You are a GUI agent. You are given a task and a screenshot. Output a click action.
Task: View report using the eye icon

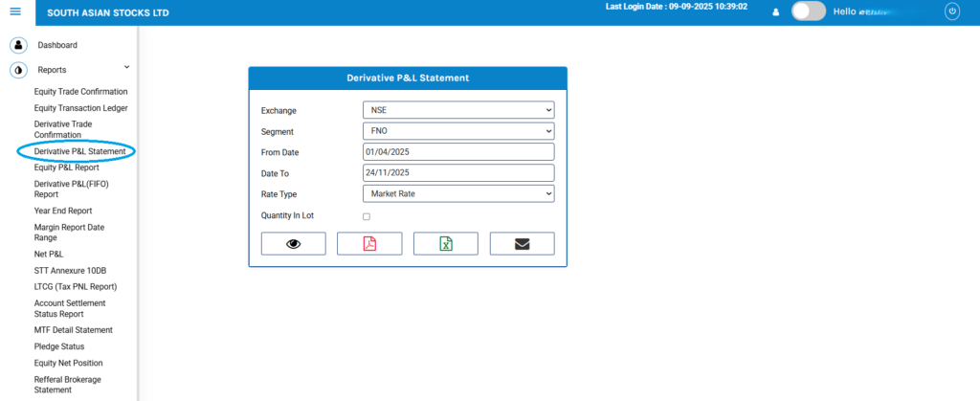pyautogui.click(x=293, y=243)
